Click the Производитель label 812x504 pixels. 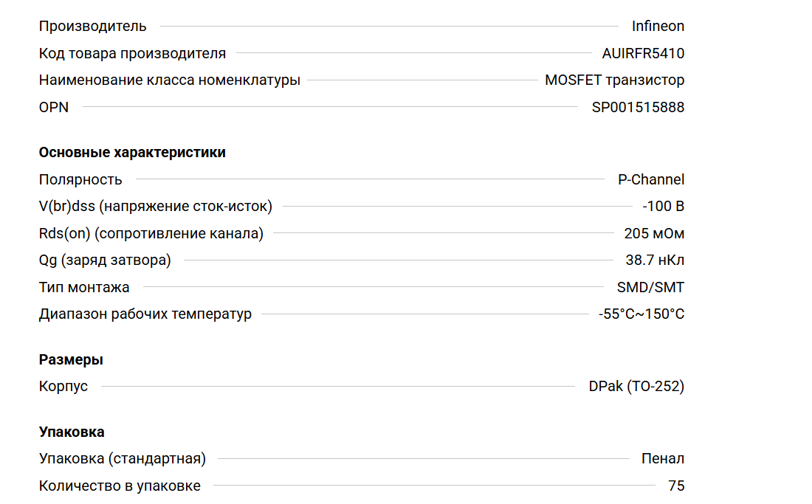(92, 27)
